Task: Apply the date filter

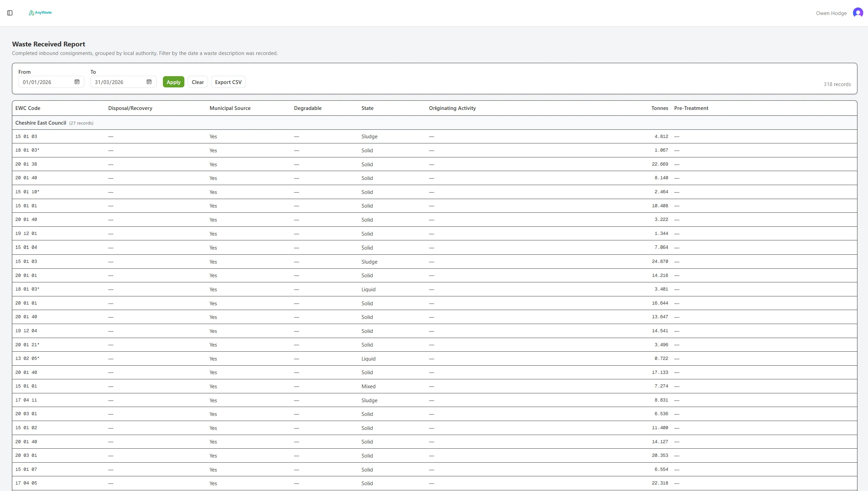Action: click(x=173, y=82)
